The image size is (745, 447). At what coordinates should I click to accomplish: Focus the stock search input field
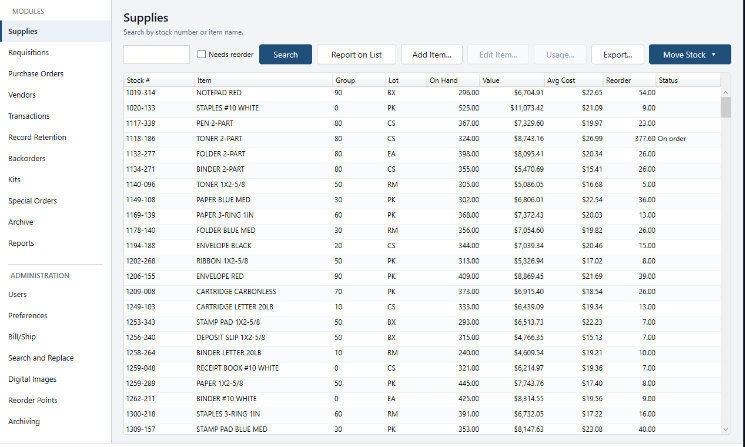tap(156, 55)
